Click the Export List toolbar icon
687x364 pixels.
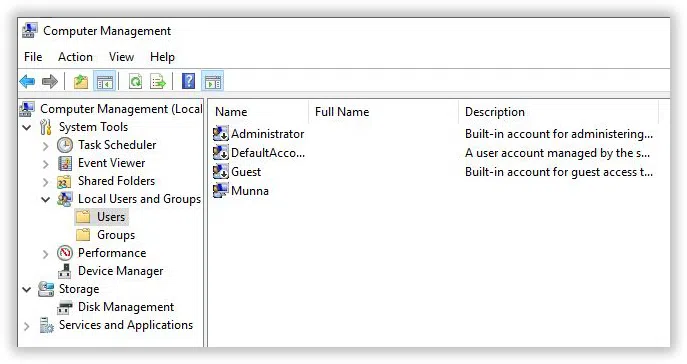tap(158, 81)
